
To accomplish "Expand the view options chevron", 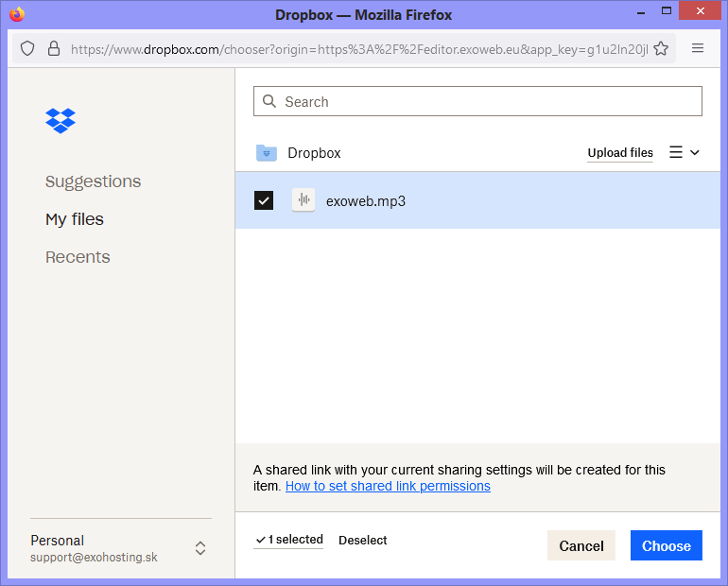I will tap(695, 153).
